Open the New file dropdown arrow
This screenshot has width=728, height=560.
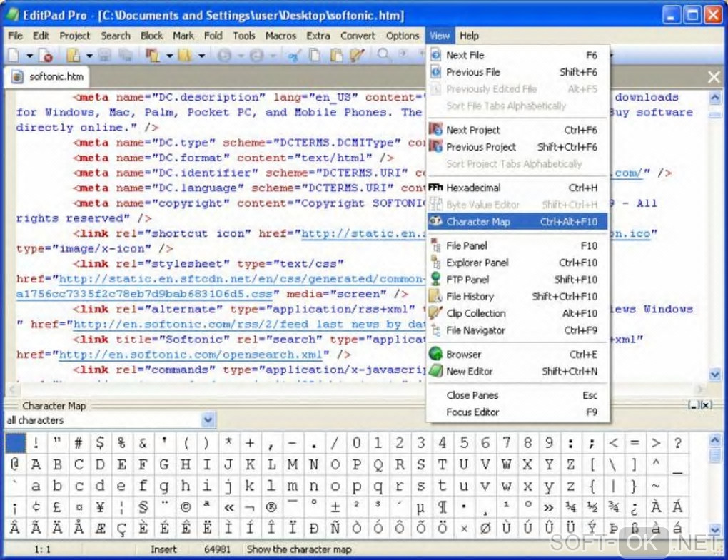[x=30, y=56]
